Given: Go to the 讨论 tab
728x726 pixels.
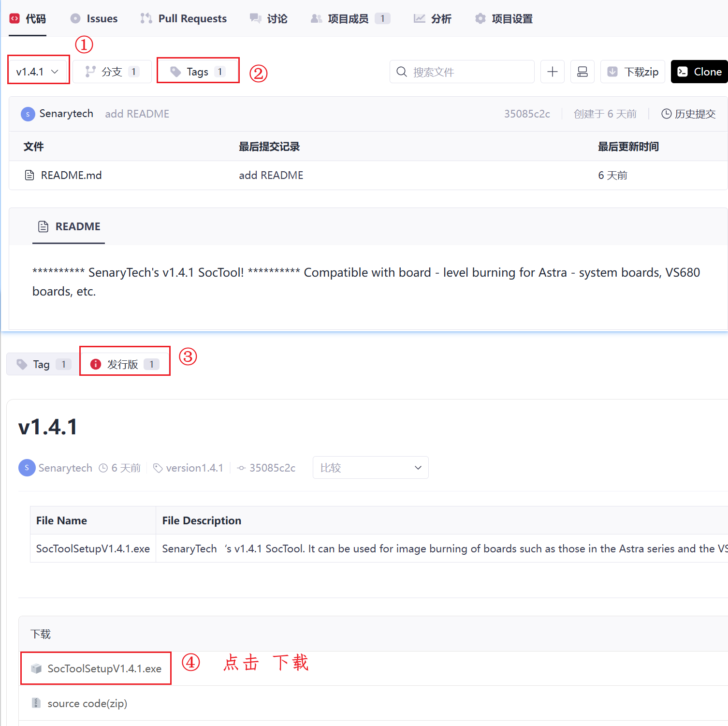Looking at the screenshot, I should [269, 19].
